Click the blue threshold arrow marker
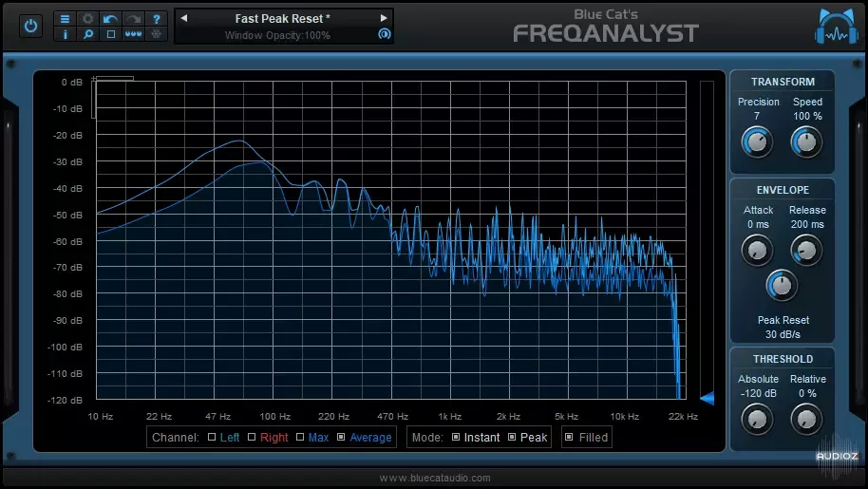Screen dimensions: 868x489 click(x=707, y=398)
